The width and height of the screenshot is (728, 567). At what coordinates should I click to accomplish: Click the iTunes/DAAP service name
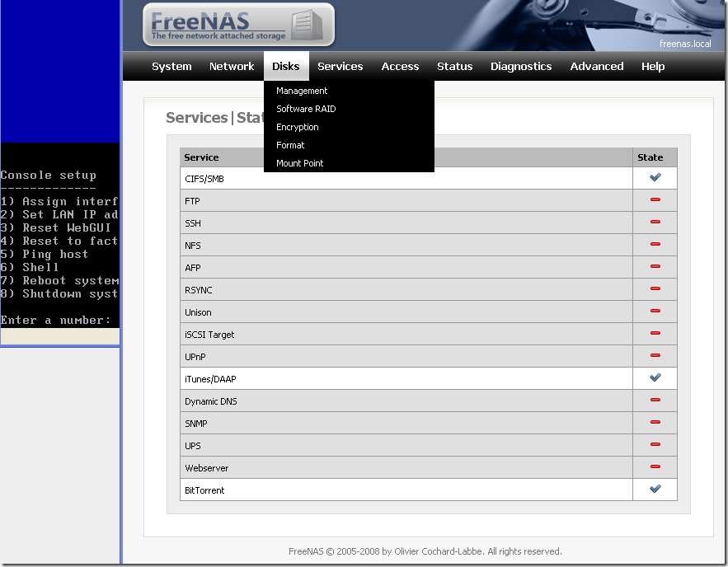[210, 380]
